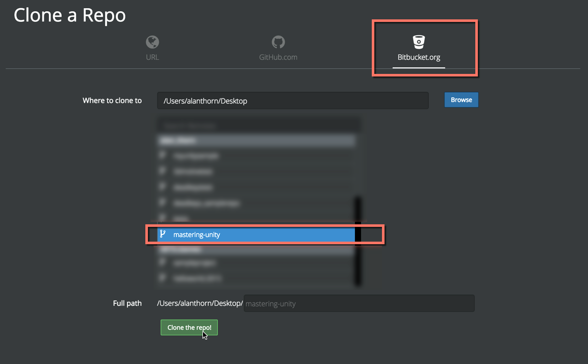Image resolution: width=588 pixels, height=364 pixels.
Task: Switch to the GitHub.com tab label
Action: pyautogui.click(x=278, y=58)
